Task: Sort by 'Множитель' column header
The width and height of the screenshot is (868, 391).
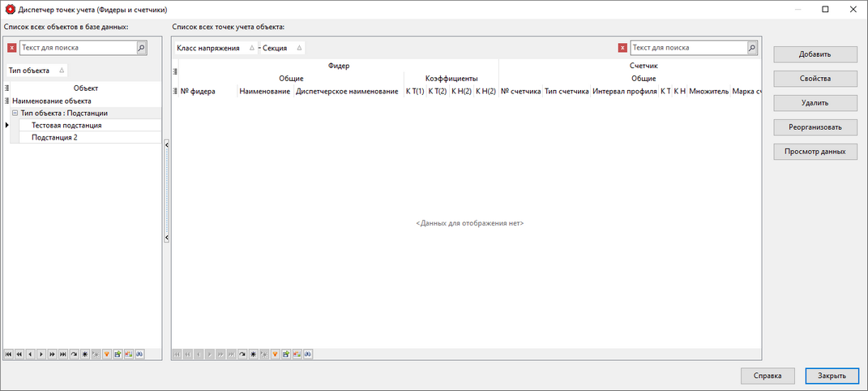Action: (708, 92)
